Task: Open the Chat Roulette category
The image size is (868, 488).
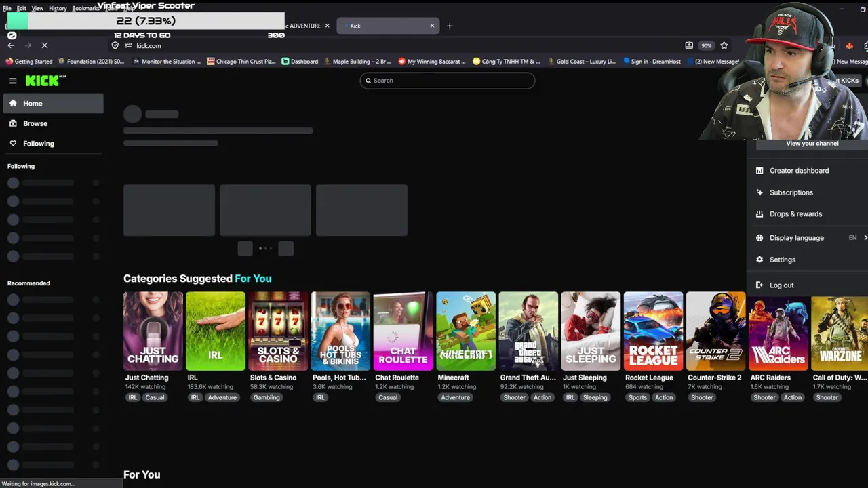Action: pos(403,331)
